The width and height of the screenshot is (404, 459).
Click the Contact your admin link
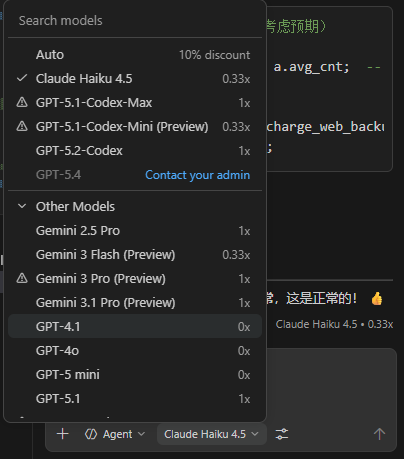pyautogui.click(x=197, y=175)
